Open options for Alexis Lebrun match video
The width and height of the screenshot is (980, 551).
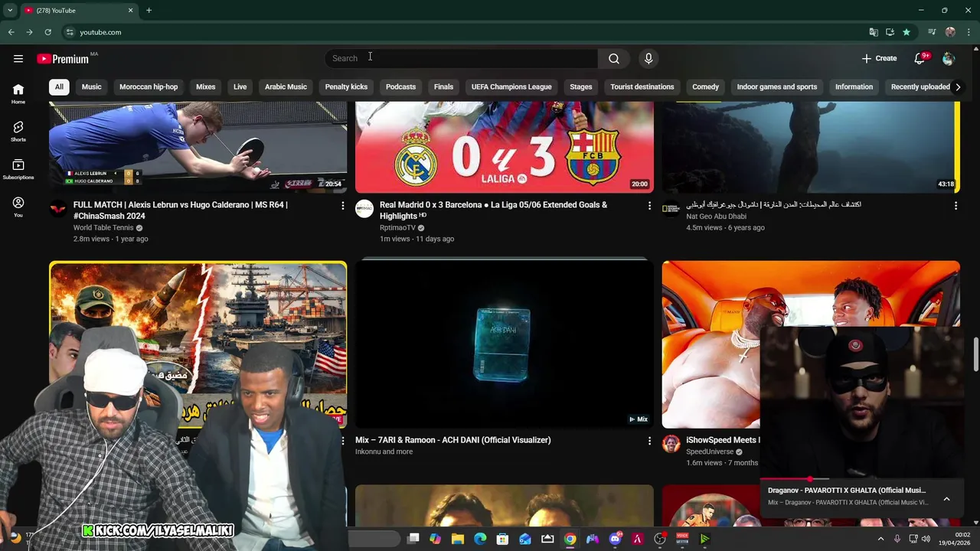342,205
